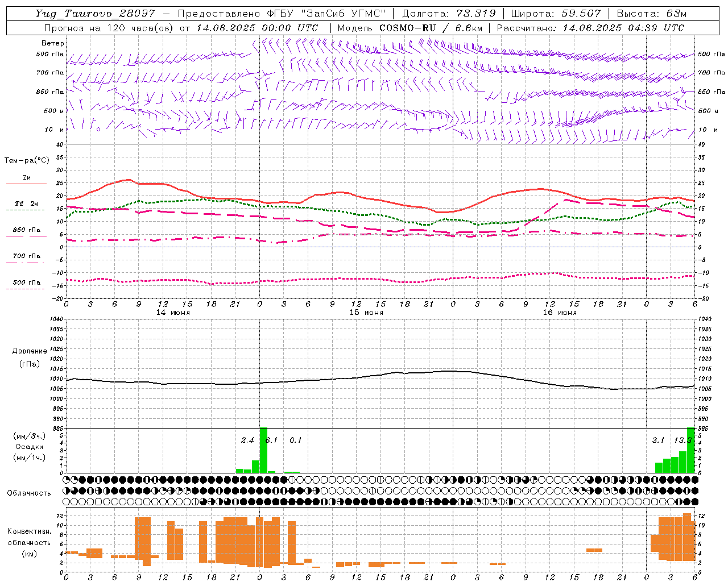Click the '15 июня' date label
728x582 pixels.
[x=366, y=313]
